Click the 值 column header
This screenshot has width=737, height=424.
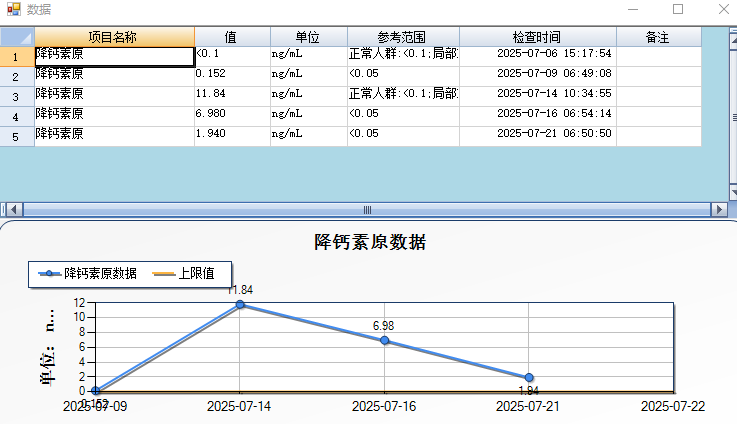point(232,37)
